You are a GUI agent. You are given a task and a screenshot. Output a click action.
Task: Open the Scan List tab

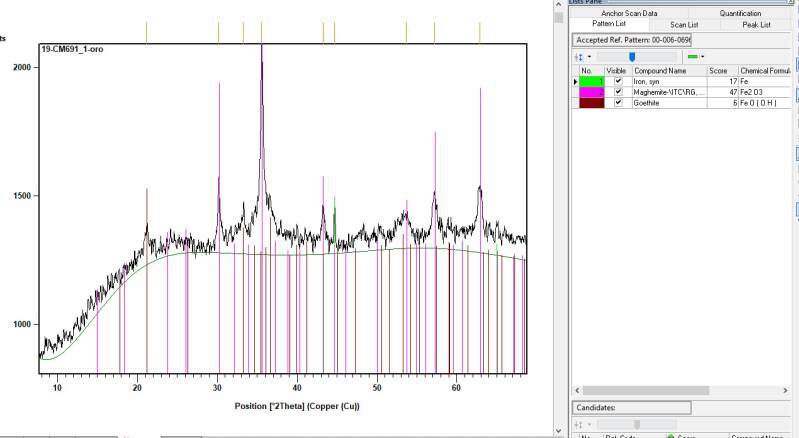pos(684,24)
